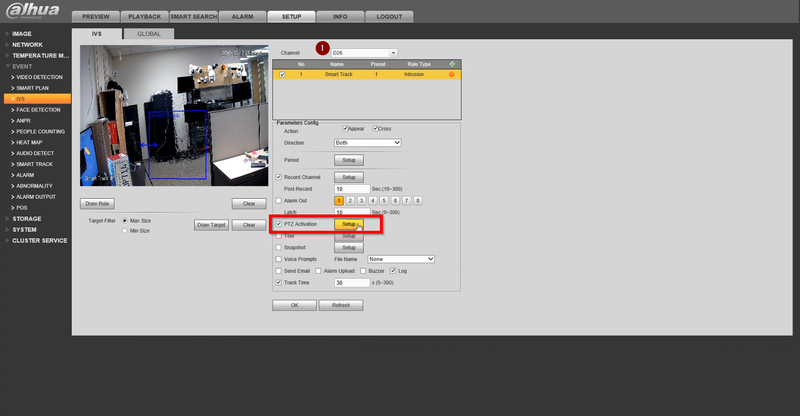Uncheck the Record Channel checkbox
The image size is (800, 416).
[x=279, y=177]
